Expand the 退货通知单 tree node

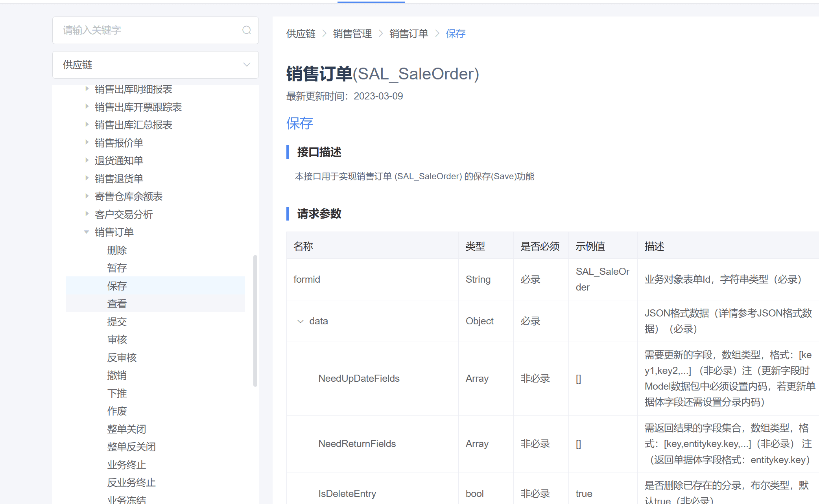[87, 160]
